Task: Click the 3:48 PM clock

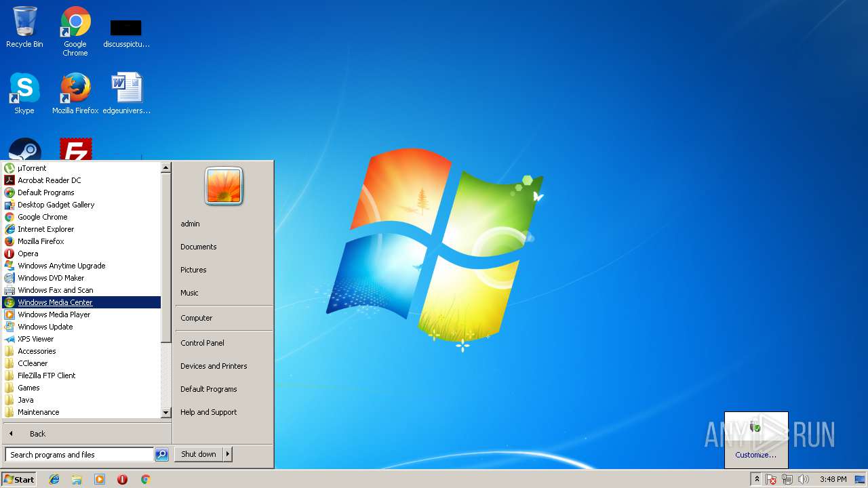Action: point(833,479)
